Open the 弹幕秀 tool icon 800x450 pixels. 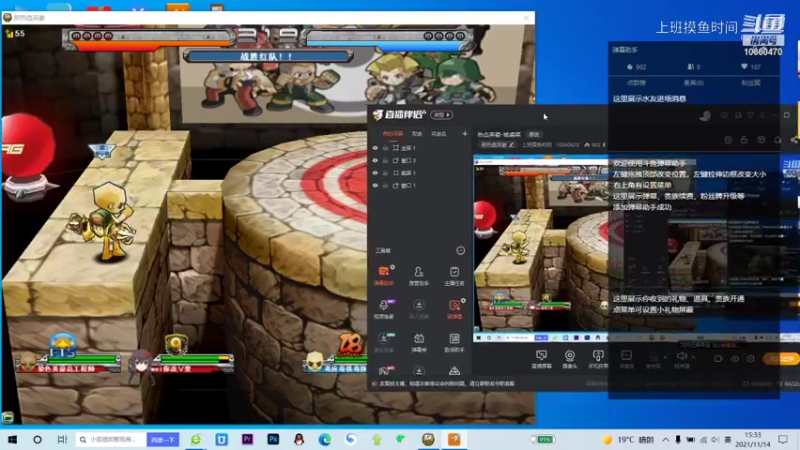click(x=418, y=342)
